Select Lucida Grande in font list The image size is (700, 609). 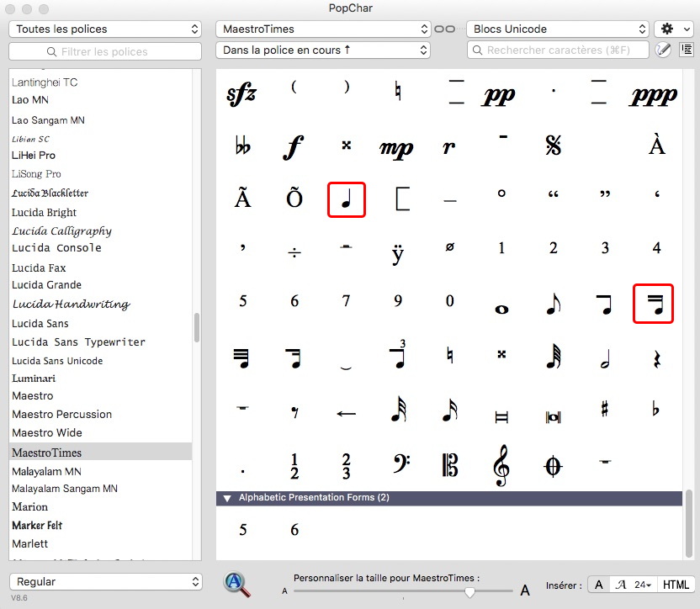[46, 285]
